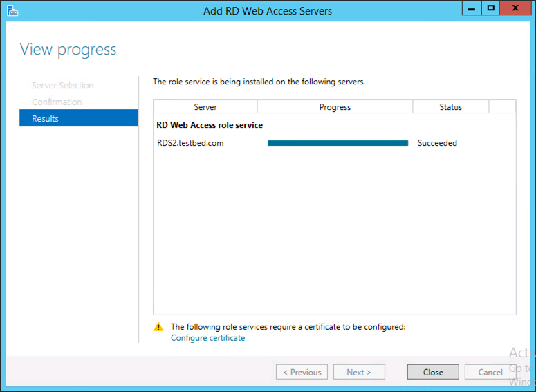Open the Configure certificate link
Image resolution: width=536 pixels, height=392 pixels.
coord(208,338)
